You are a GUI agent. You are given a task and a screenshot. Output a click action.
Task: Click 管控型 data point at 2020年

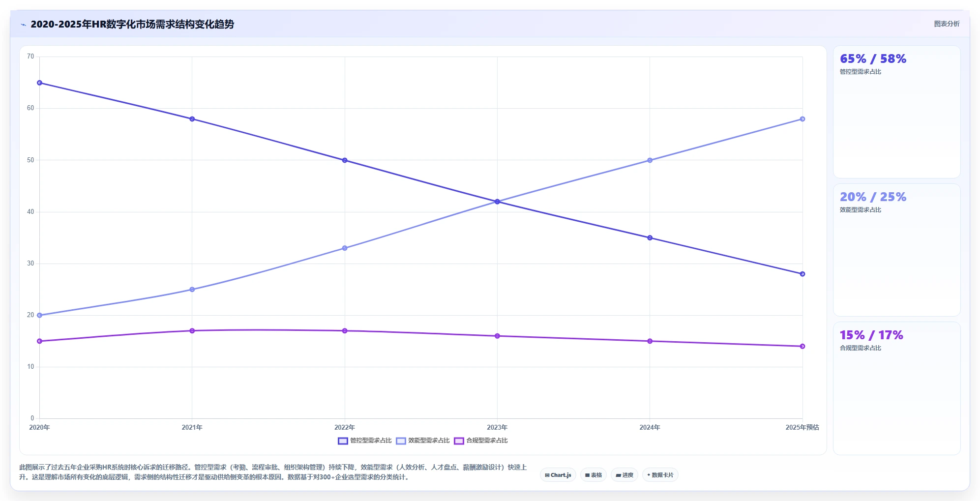click(40, 83)
